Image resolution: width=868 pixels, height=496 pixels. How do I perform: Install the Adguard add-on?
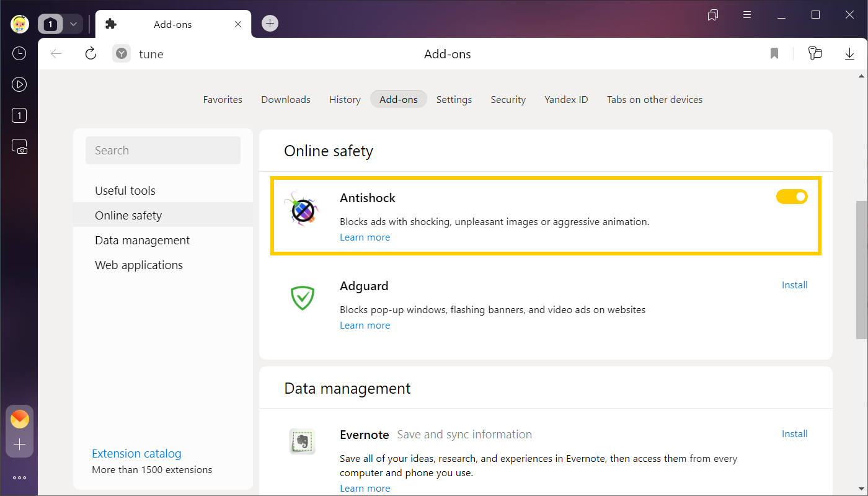click(795, 285)
